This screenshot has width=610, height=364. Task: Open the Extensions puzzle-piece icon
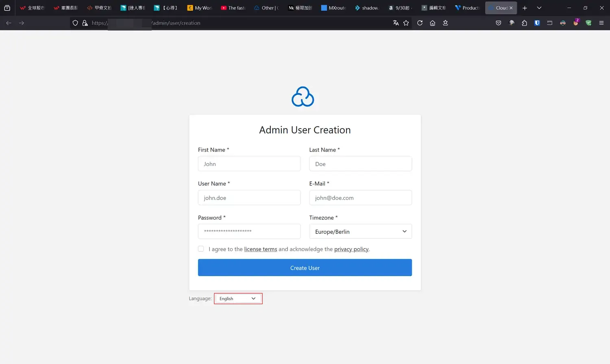524,23
